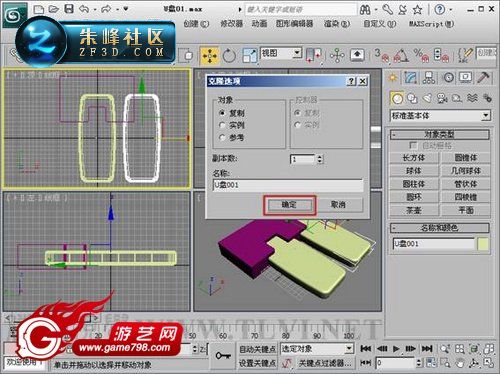Toggle the Percent Snap icon

(x=421, y=55)
